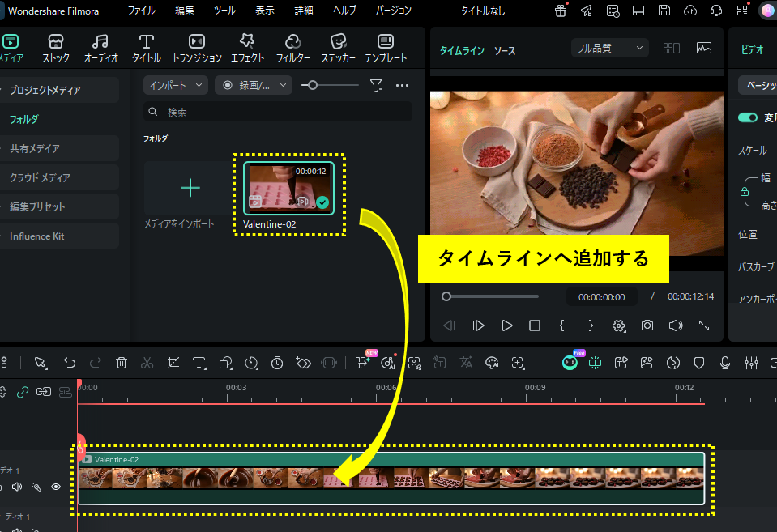
Task: Open the speed ramping tool
Action: click(x=251, y=363)
